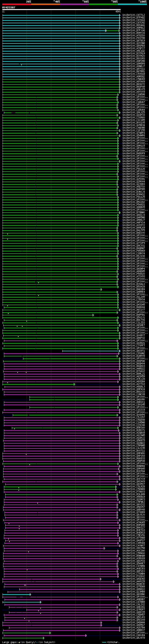Image resolution: width=149 pixels, height=644 pixels.
Task: Open hit label UniRef100_C4JV35
Action: (x=133, y=448)
